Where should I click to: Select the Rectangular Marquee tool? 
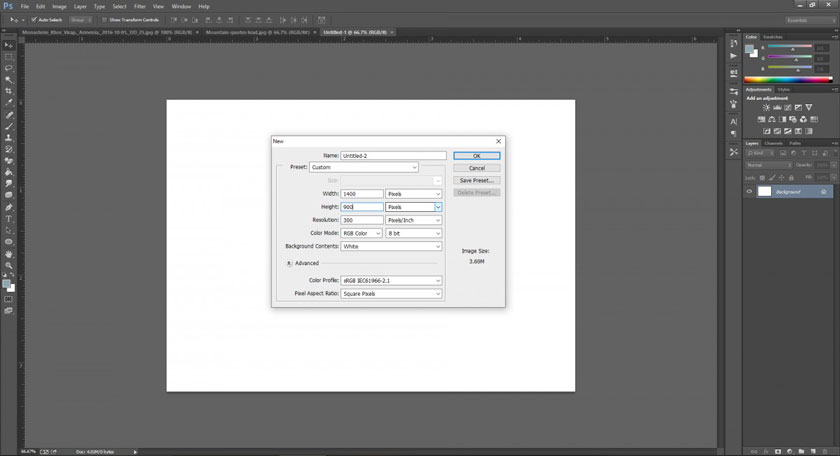(9, 57)
